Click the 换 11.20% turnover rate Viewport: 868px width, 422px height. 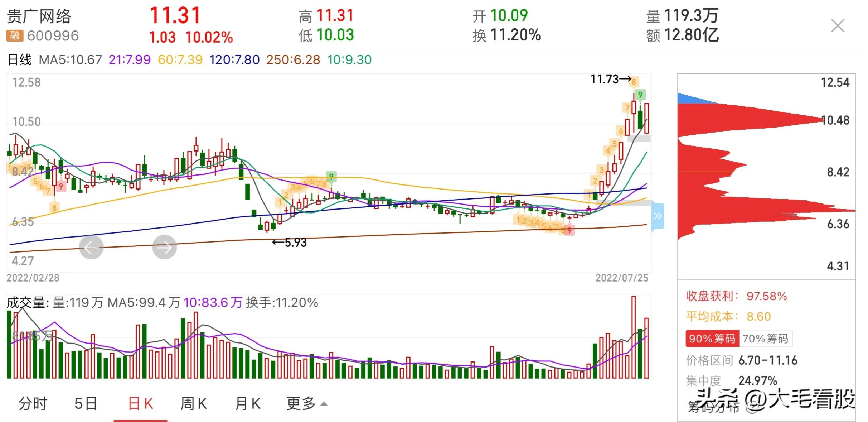[507, 35]
